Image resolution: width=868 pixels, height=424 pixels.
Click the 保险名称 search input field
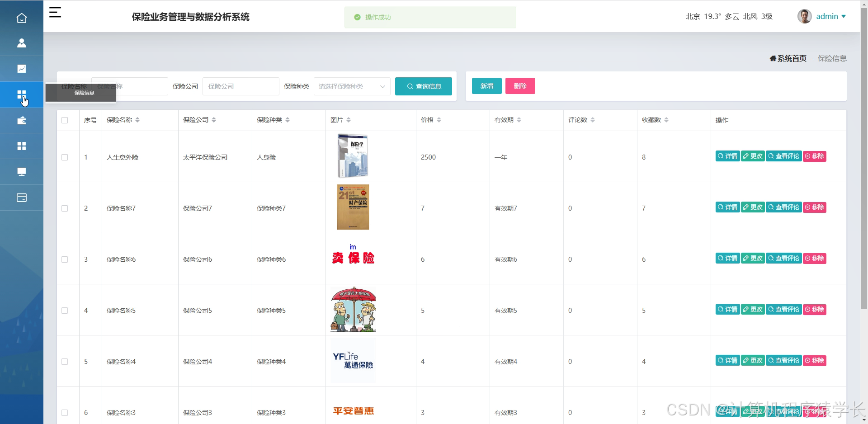(x=130, y=86)
